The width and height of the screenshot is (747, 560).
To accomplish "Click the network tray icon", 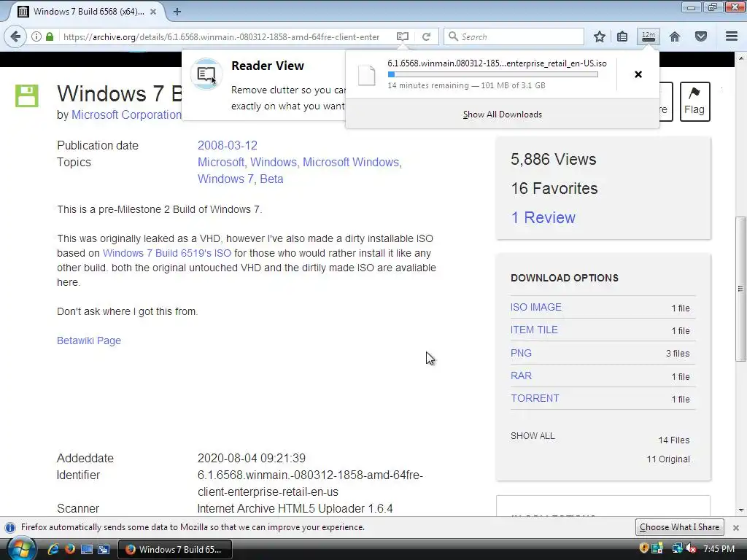I will (677, 548).
